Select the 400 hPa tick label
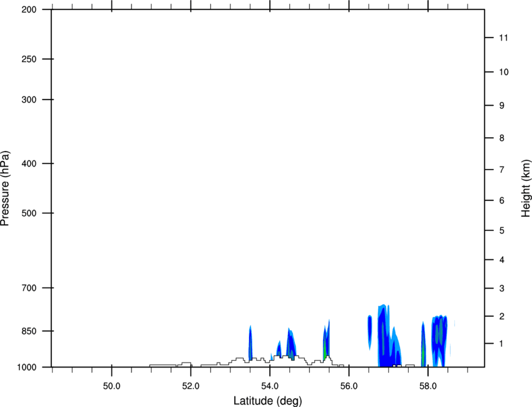Viewport: 532px width, 407px height. tap(29, 163)
